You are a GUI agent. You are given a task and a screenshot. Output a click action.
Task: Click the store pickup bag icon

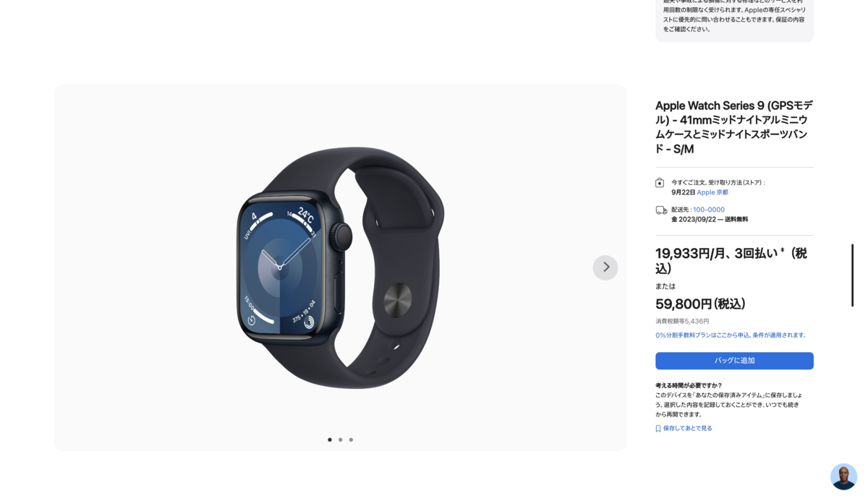pos(660,183)
